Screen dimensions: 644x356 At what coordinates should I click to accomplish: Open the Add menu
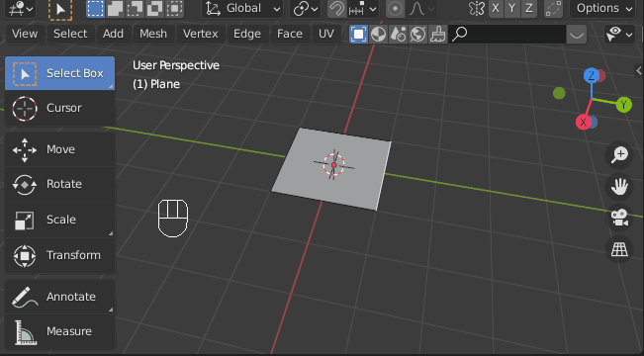pyautogui.click(x=113, y=34)
